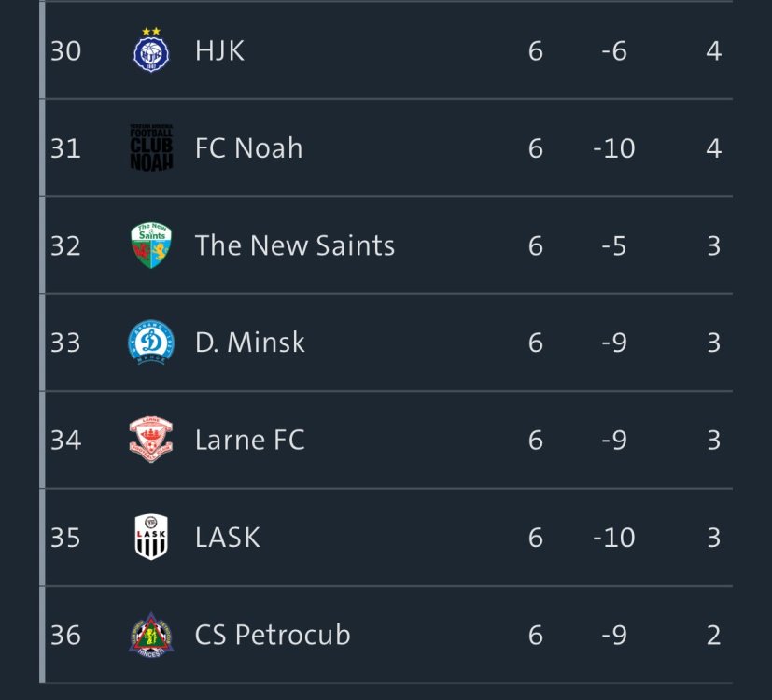Click the HJK club crest
The image size is (772, 700).
150,50
